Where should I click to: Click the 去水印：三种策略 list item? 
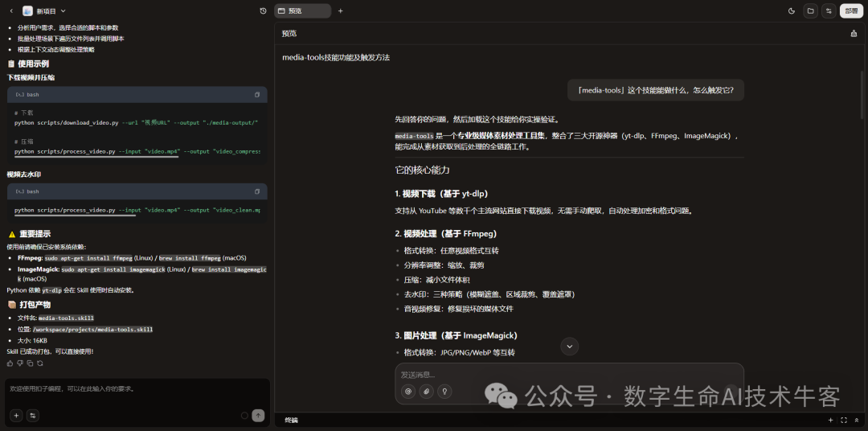point(489,294)
